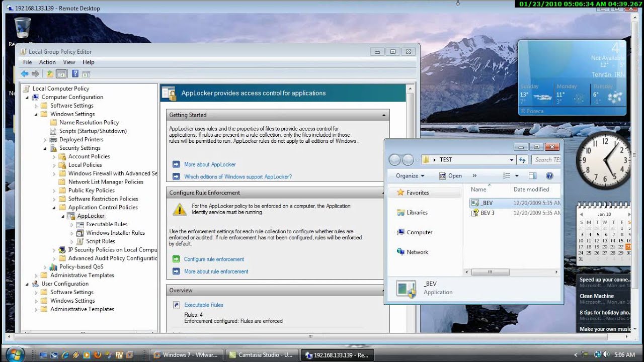
Task: Launch Internet Explorer from quick launch
Action: [x=65, y=355]
